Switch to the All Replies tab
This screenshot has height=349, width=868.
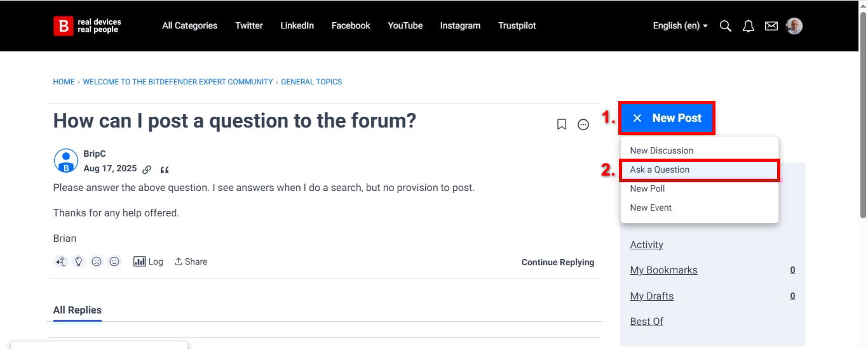pos(77,310)
